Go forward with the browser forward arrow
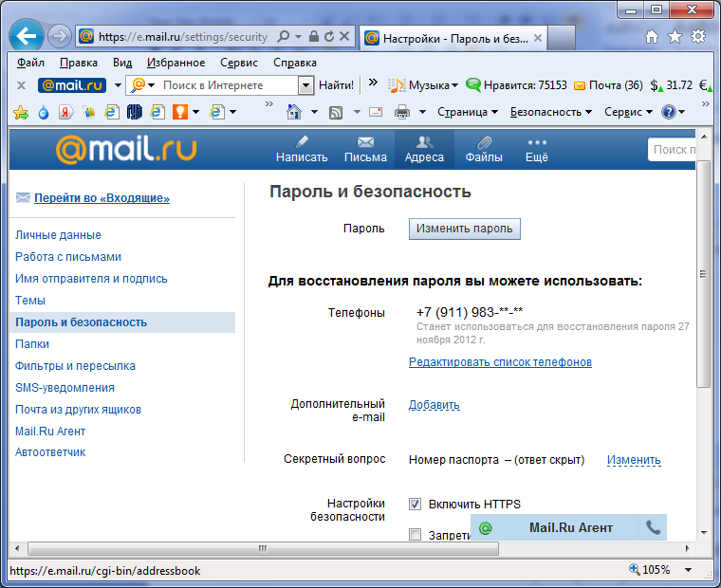 tap(60, 36)
